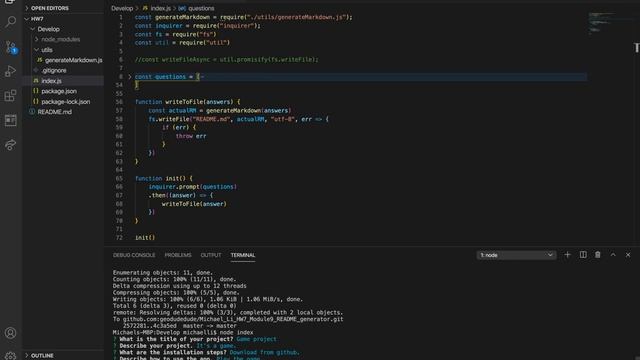
Task: Select the TERMINAL tab
Action: [x=243, y=255]
